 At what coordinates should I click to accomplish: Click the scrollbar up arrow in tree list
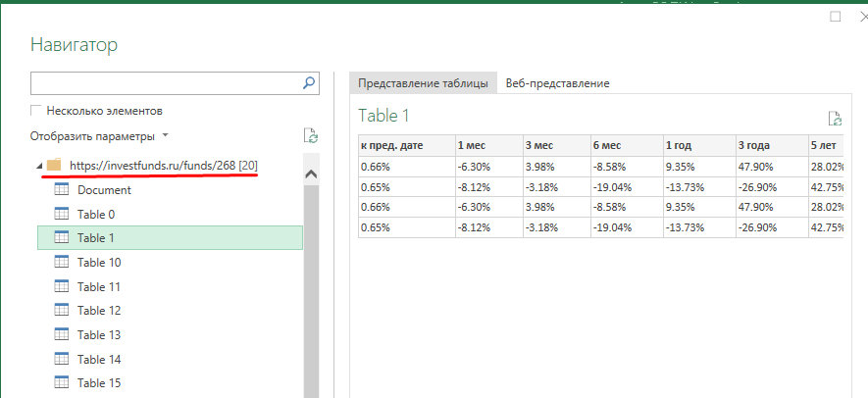pos(311,174)
